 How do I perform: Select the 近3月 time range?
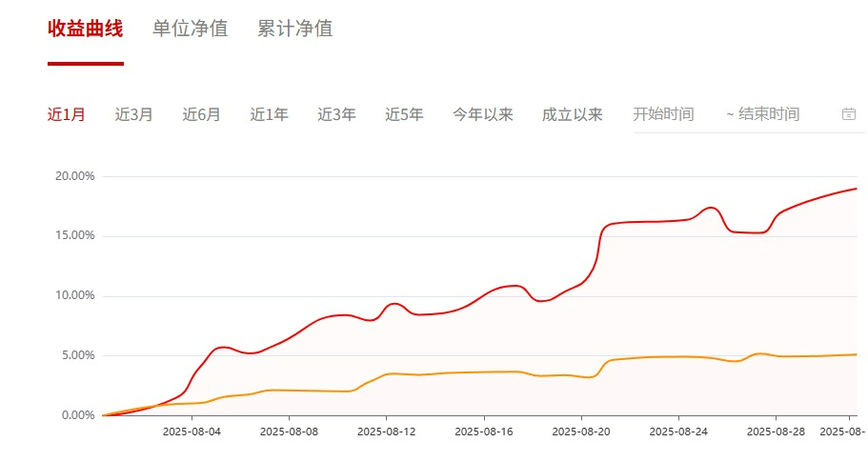coord(134,114)
